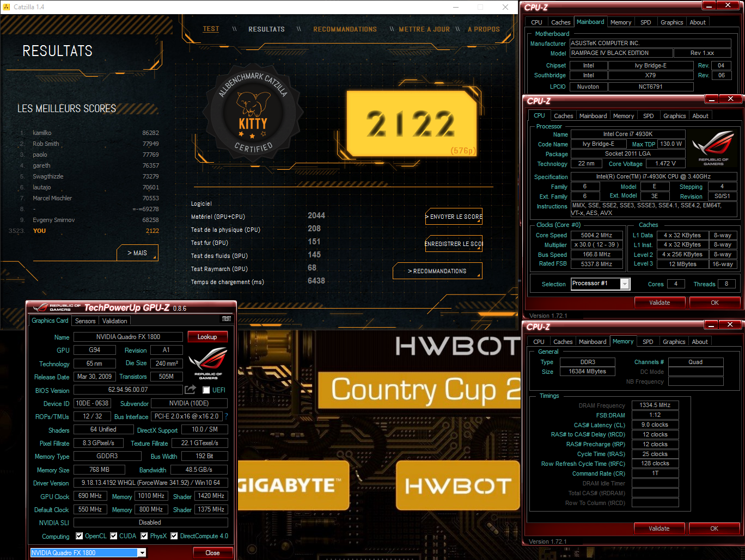Toggle the CUDA computing checkbox
Viewport: 745px width, 560px height.
(x=114, y=536)
